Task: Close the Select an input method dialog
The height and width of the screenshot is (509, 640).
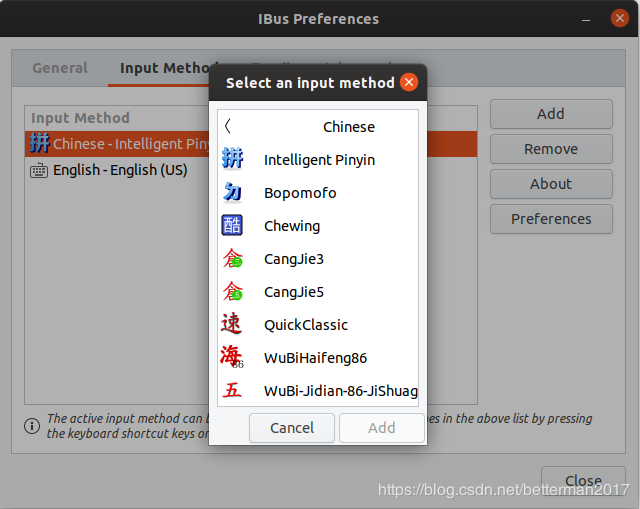Action: [409, 83]
